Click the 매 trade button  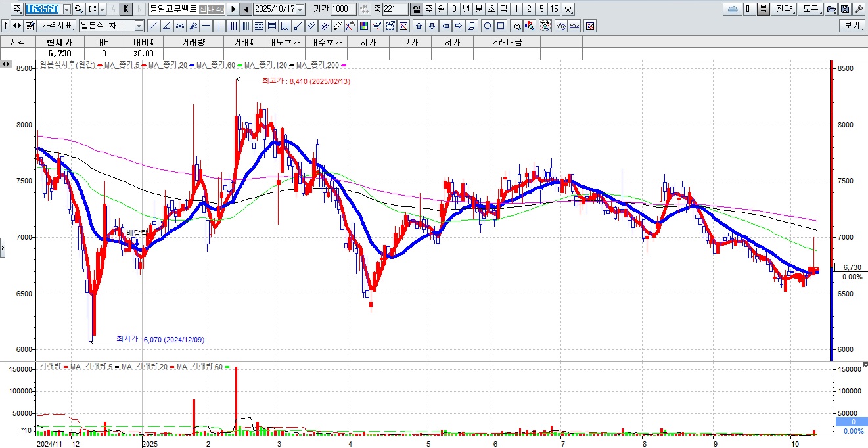tap(749, 9)
